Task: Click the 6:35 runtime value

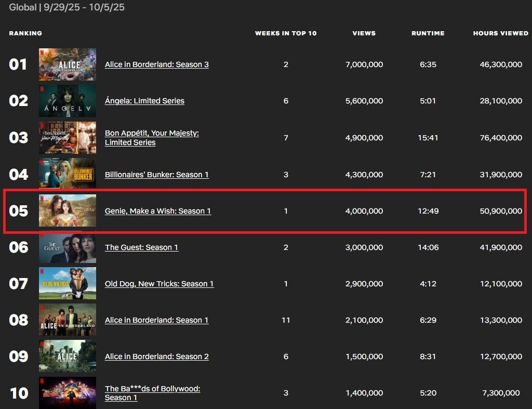Action: pyautogui.click(x=428, y=64)
